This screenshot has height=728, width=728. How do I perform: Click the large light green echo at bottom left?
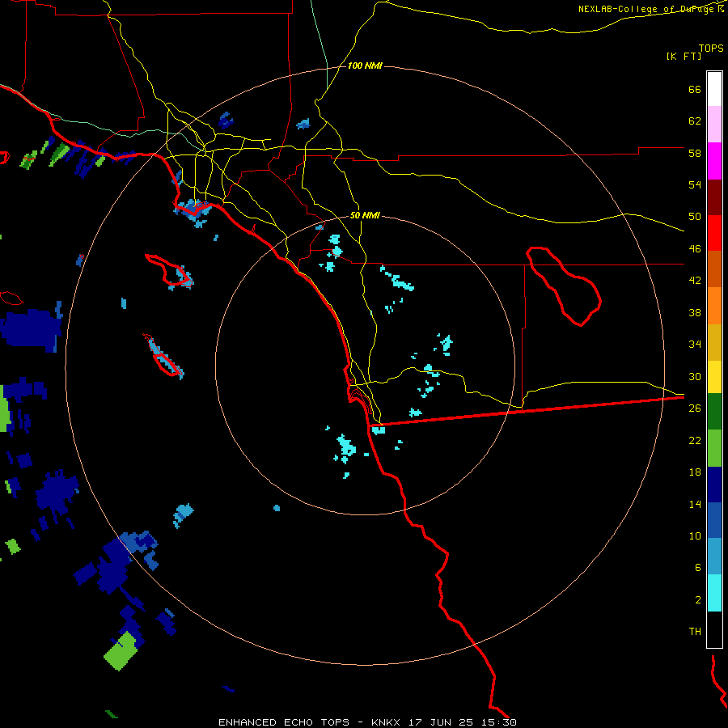(x=121, y=651)
